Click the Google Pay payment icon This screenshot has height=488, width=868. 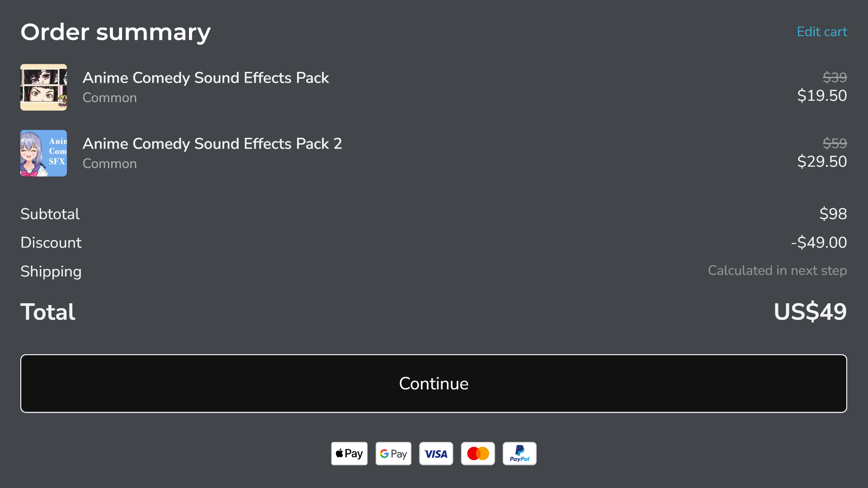point(393,454)
